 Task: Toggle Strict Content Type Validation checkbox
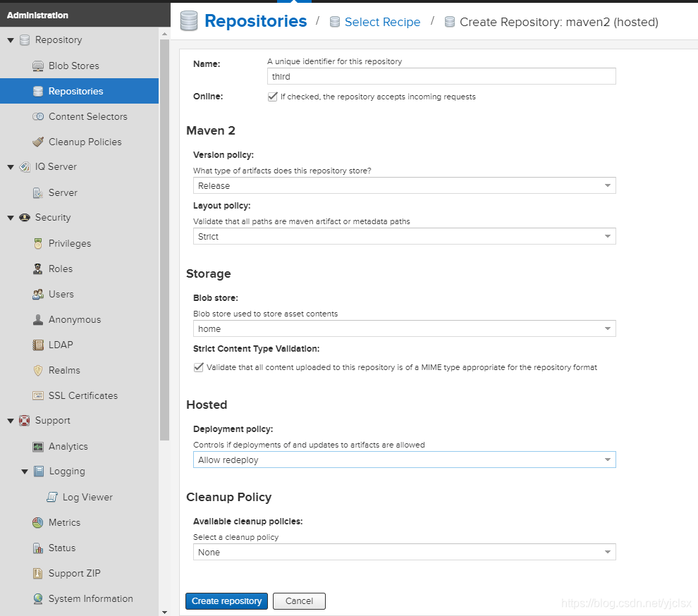[199, 367]
